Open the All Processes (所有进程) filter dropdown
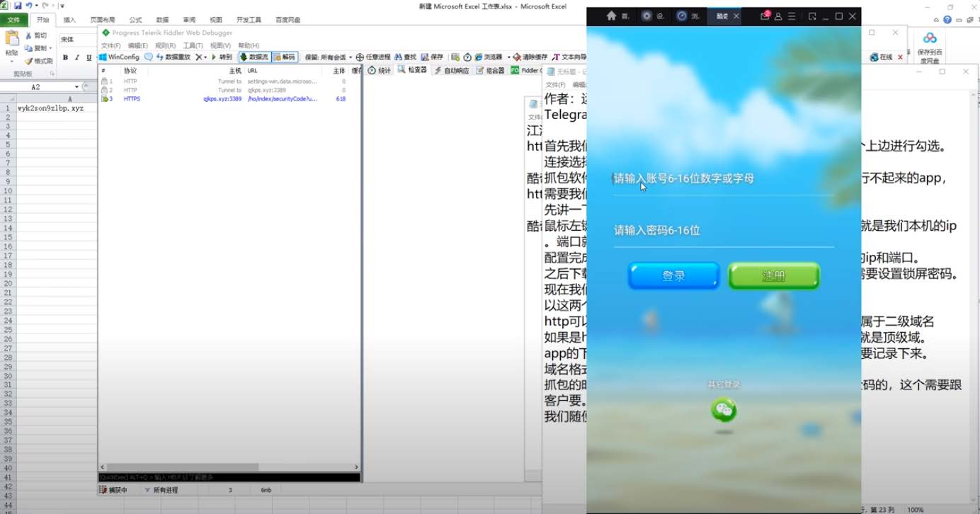 pyautogui.click(x=161, y=490)
